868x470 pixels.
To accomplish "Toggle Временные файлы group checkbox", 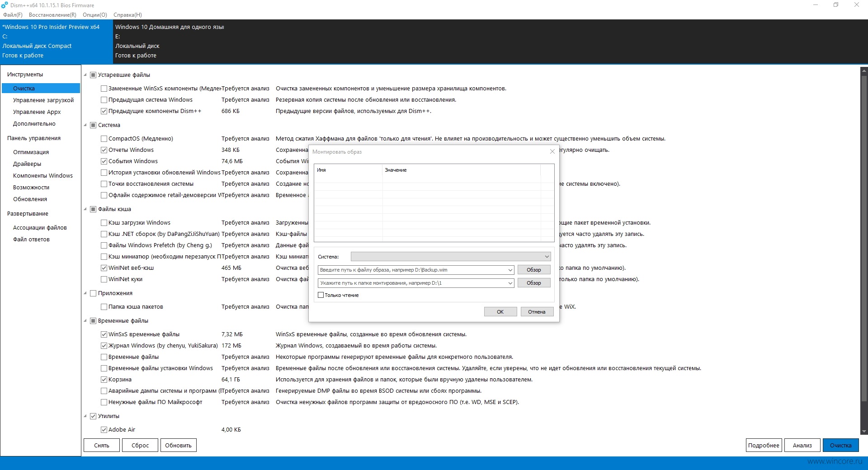I will tap(93, 321).
